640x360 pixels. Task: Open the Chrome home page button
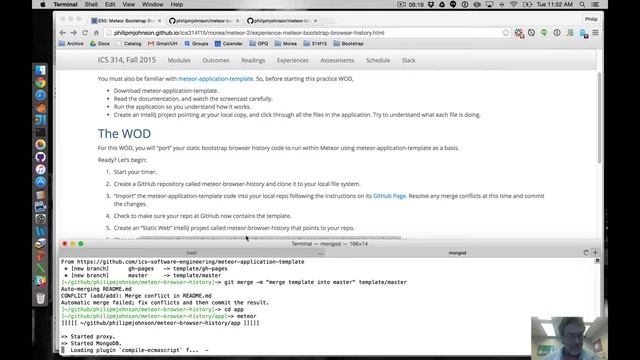[96, 33]
